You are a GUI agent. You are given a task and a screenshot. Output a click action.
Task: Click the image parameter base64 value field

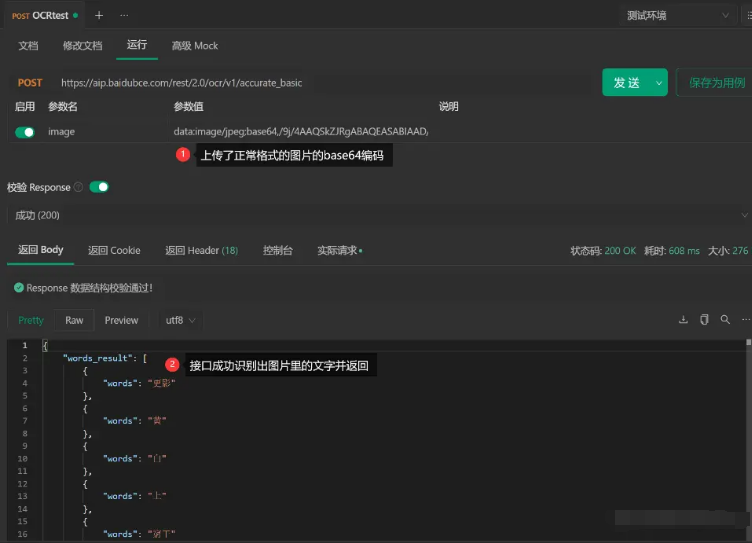(x=301, y=131)
